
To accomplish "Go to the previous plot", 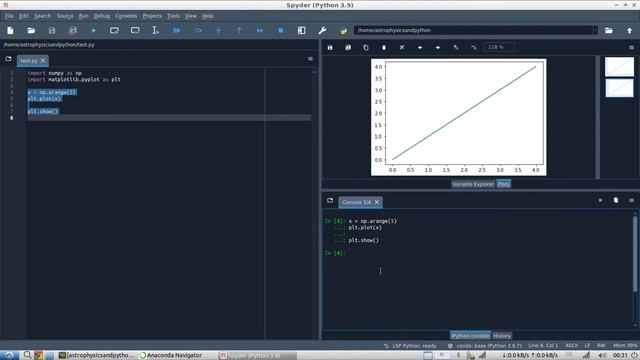I will pyautogui.click(x=420, y=47).
